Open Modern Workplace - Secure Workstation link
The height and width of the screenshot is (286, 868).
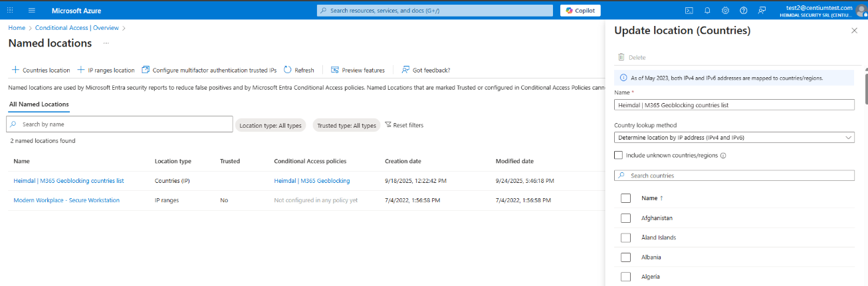pos(66,200)
